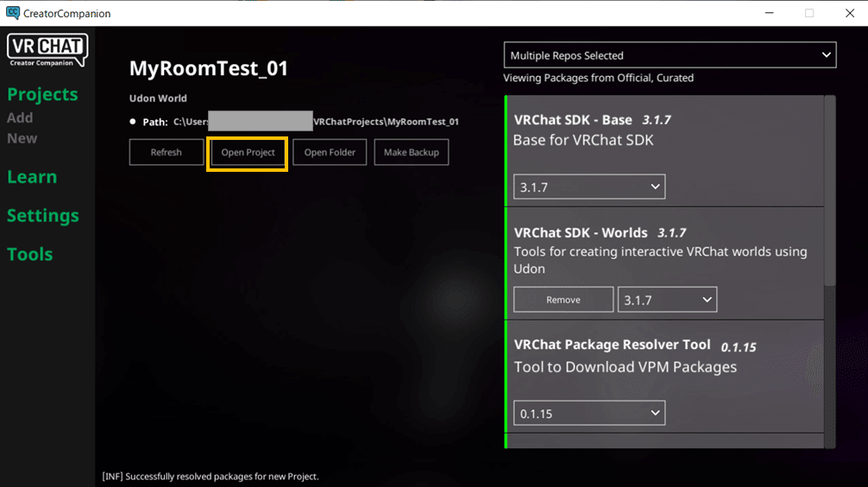Open the Projects section in the sidebar
868x487 pixels.
pyautogui.click(x=42, y=94)
